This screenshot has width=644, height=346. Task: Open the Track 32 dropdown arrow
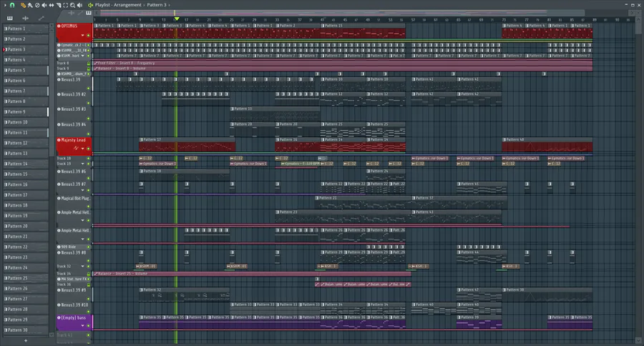[82, 267]
